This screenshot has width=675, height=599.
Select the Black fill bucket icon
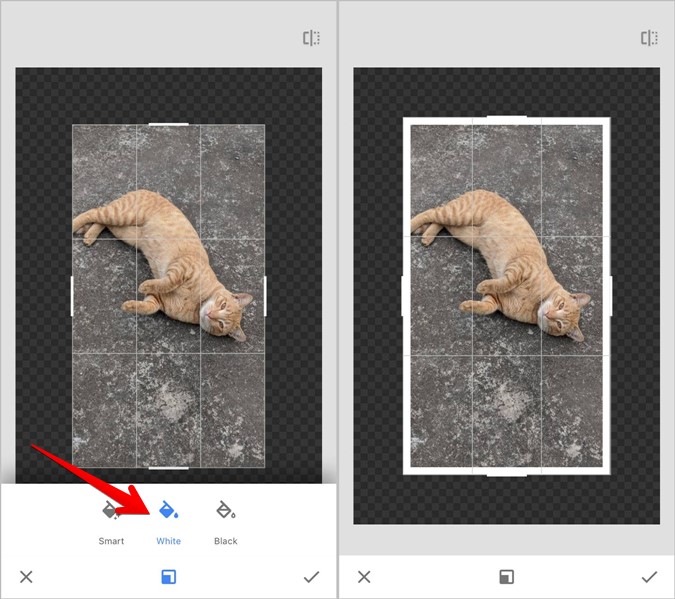(226, 510)
